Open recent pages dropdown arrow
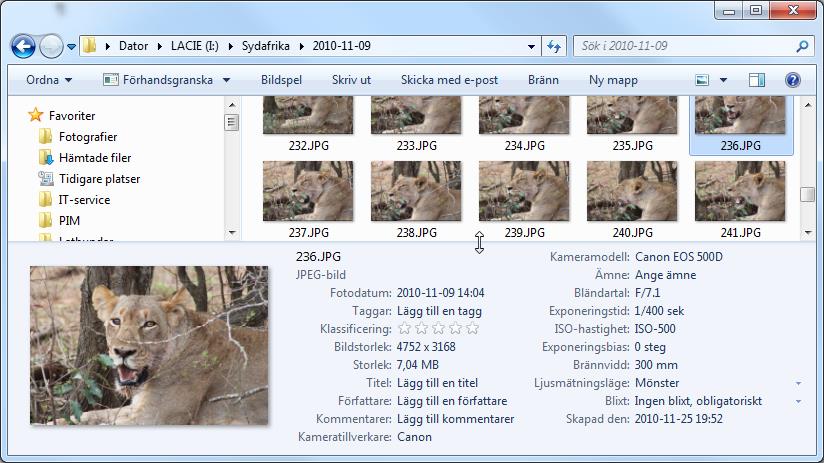 click(71, 47)
